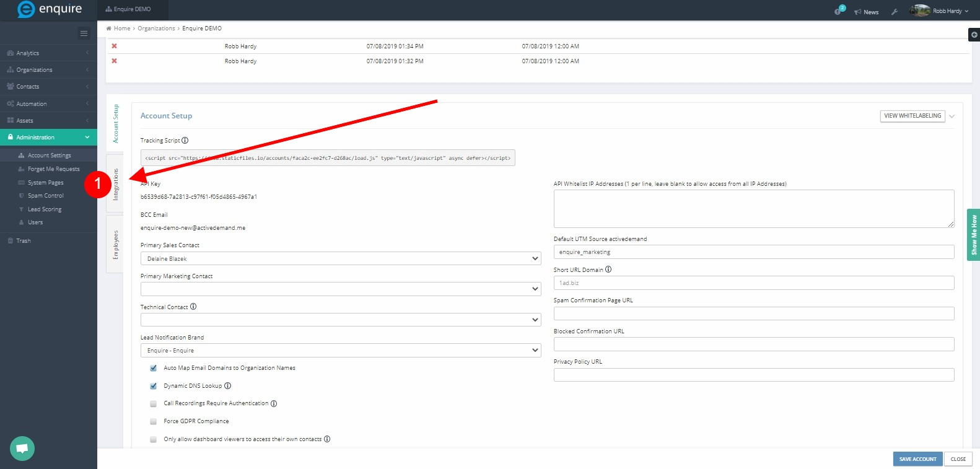Switch to Account Setup vertical tab
The height and width of the screenshot is (469, 980).
115,124
